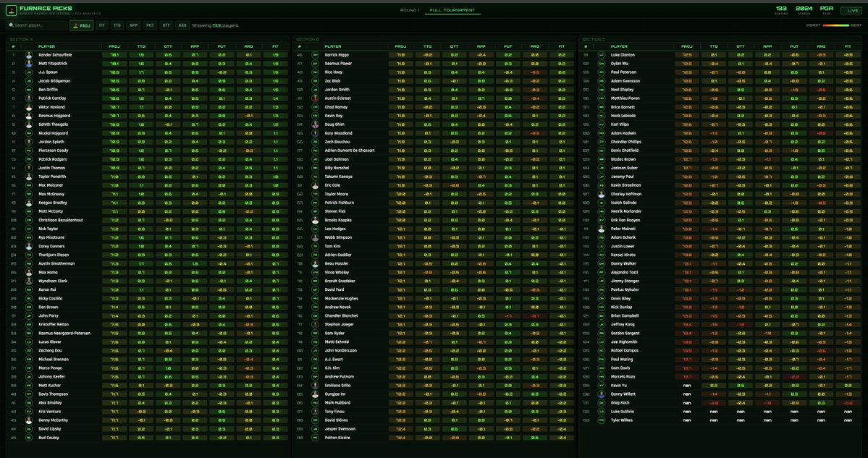The width and height of the screenshot is (868, 458).
Task: Click Keegan Bradley's avatar photo
Action: point(29,203)
